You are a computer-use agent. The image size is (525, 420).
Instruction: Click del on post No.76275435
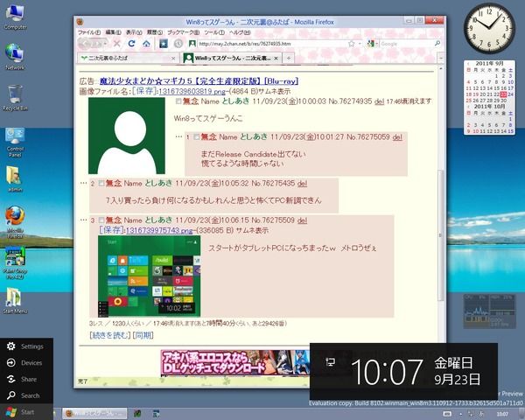[x=303, y=184]
